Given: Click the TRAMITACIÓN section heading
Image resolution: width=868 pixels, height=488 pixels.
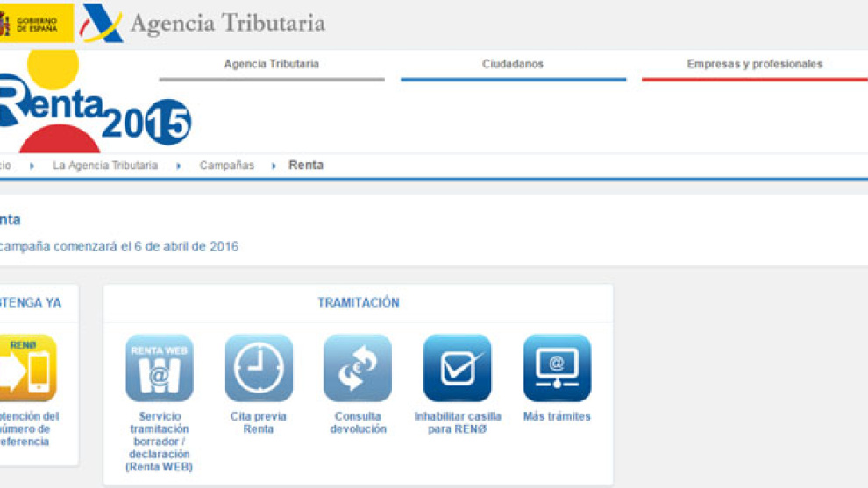Looking at the screenshot, I should 358,302.
